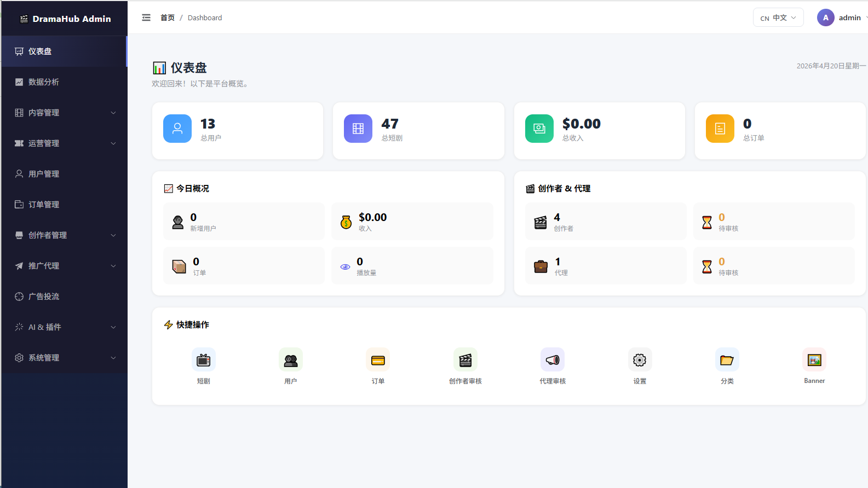The width and height of the screenshot is (868, 488).
Task: Open the Banner image quick action
Action: point(814,359)
